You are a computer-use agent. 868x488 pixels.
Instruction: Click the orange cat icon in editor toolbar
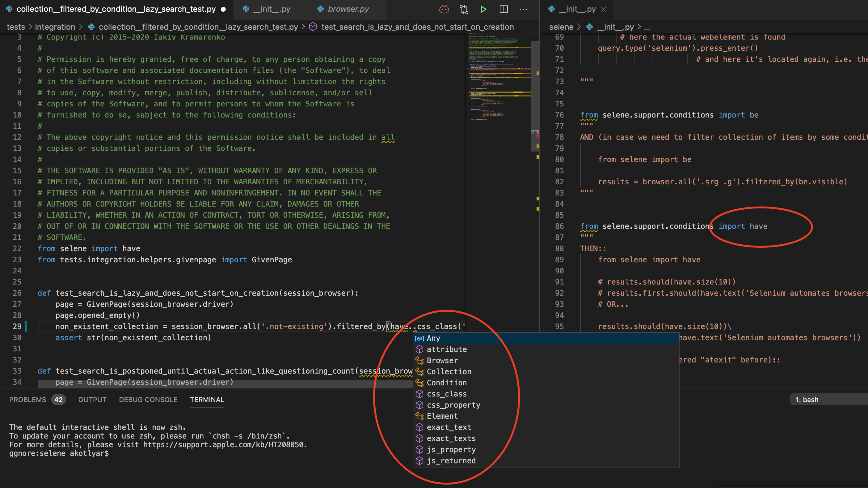coord(444,9)
